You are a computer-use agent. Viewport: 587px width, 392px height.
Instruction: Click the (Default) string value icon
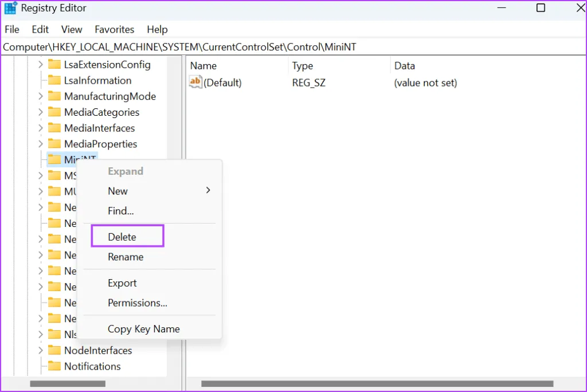[x=195, y=83]
